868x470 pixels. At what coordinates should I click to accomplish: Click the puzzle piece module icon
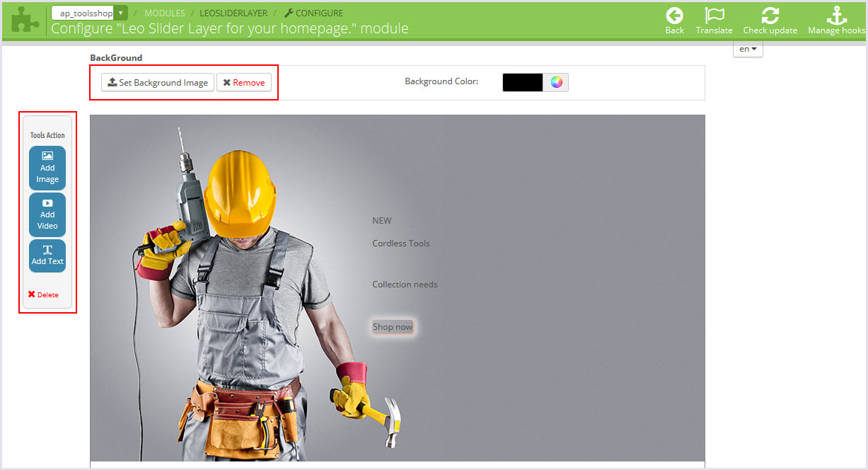(x=25, y=20)
